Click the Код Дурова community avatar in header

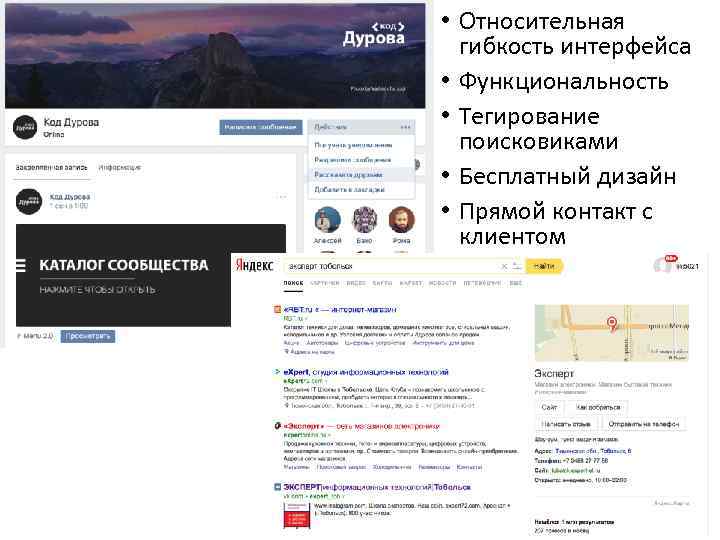click(x=25, y=127)
